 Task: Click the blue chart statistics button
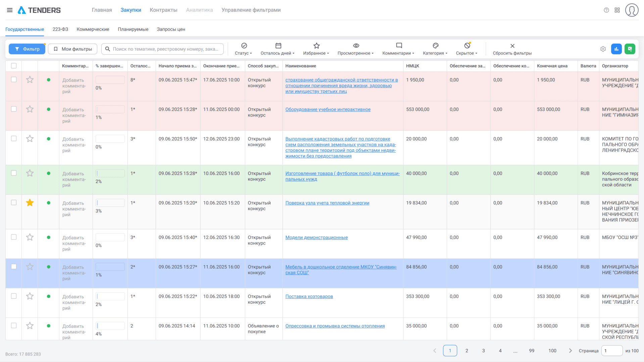click(616, 49)
